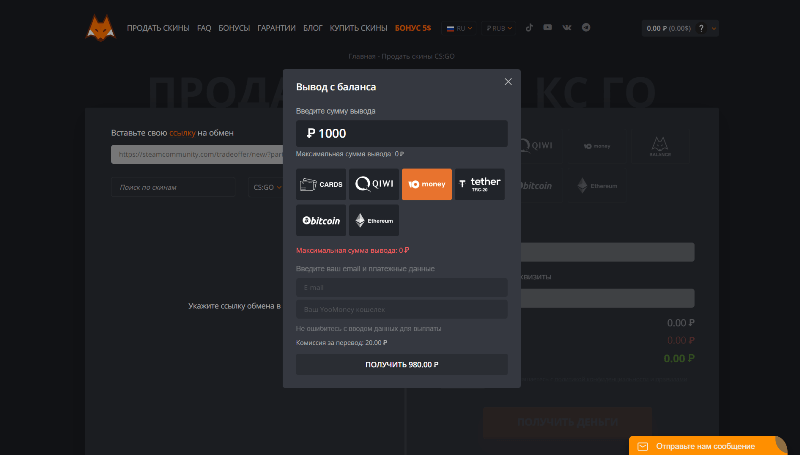Select CARDS payout method in dialog

coord(321,184)
